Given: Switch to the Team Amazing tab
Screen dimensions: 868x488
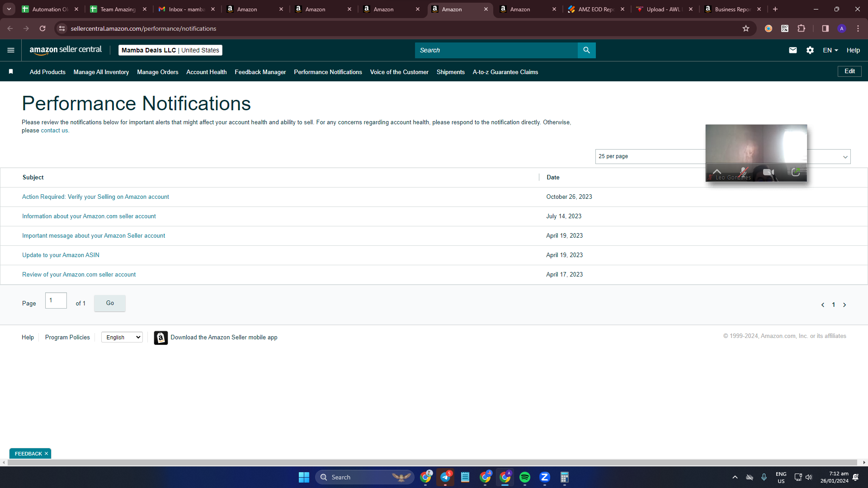Looking at the screenshot, I should (x=118, y=9).
